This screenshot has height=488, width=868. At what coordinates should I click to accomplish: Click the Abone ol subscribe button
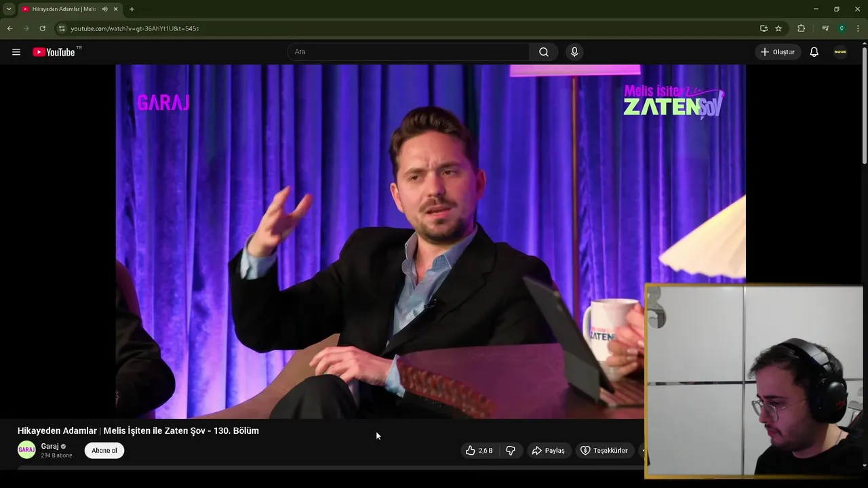104,451
